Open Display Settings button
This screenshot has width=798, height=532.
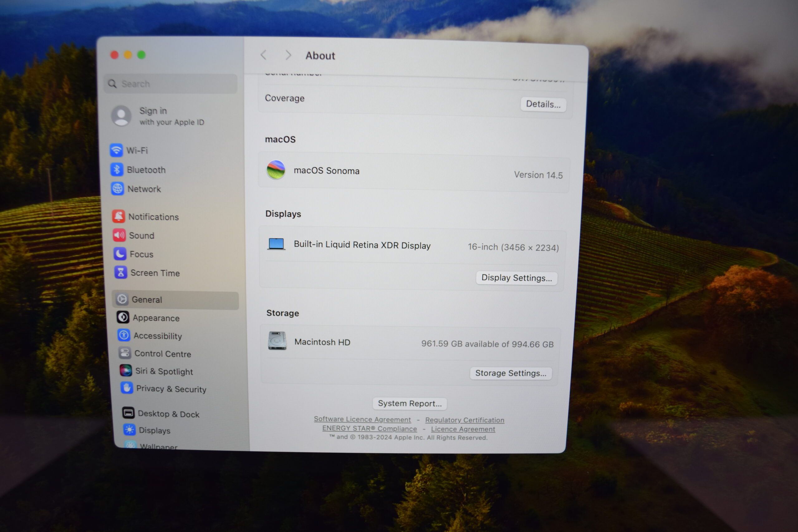(x=517, y=278)
